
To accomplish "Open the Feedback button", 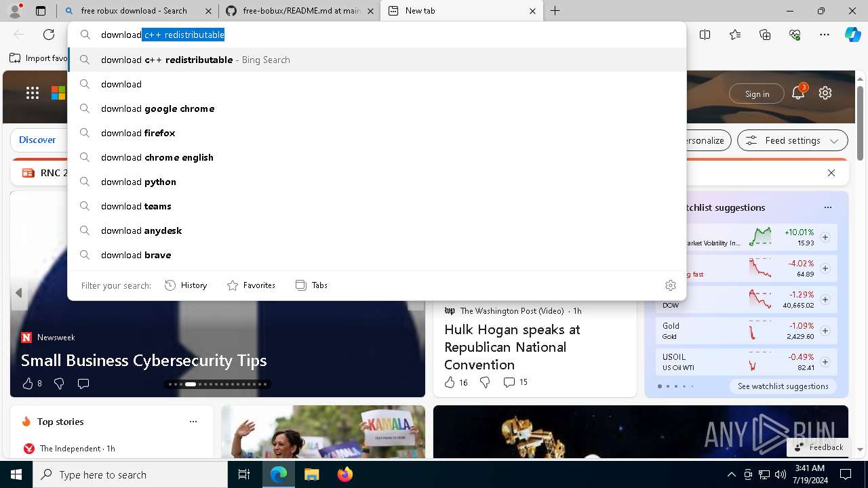I will (818, 447).
